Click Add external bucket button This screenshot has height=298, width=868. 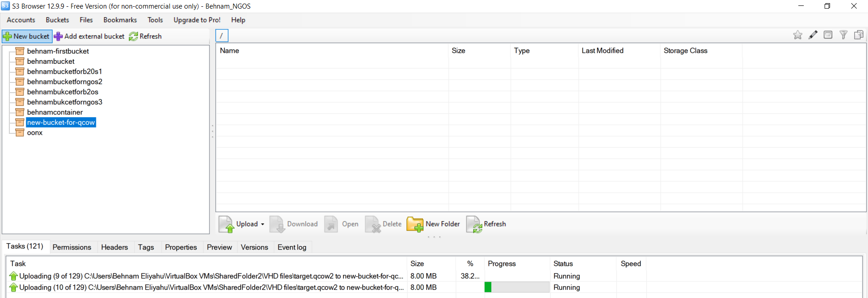[89, 36]
